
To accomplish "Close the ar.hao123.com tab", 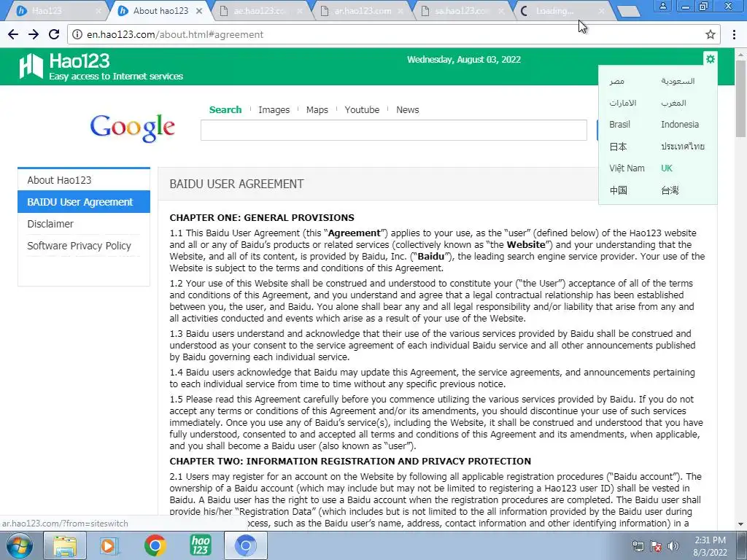I will pyautogui.click(x=400, y=11).
